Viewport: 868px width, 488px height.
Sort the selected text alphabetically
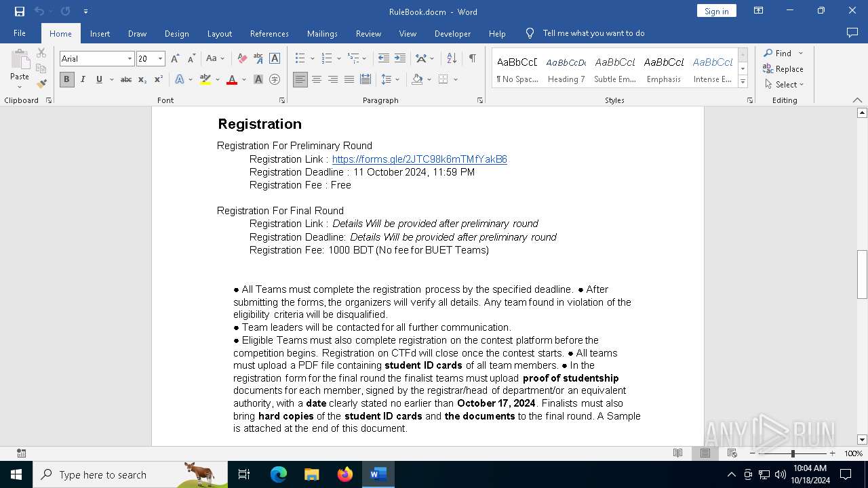click(452, 59)
